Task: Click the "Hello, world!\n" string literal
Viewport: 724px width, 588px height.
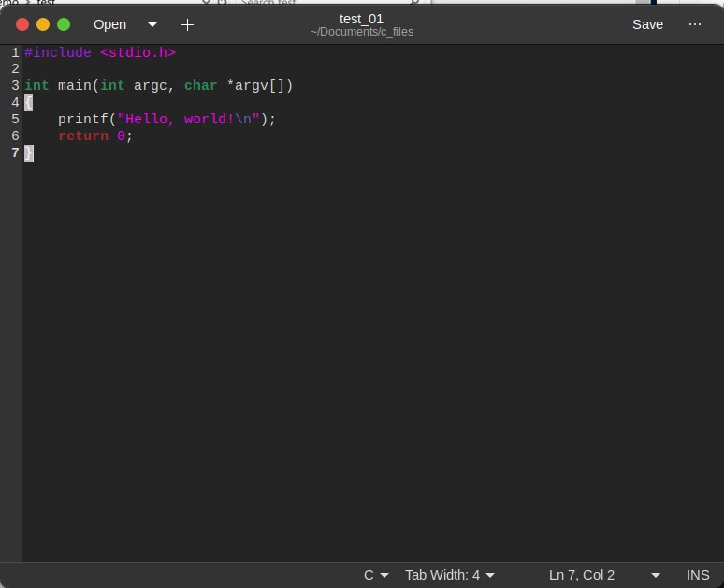Action: 188,119
